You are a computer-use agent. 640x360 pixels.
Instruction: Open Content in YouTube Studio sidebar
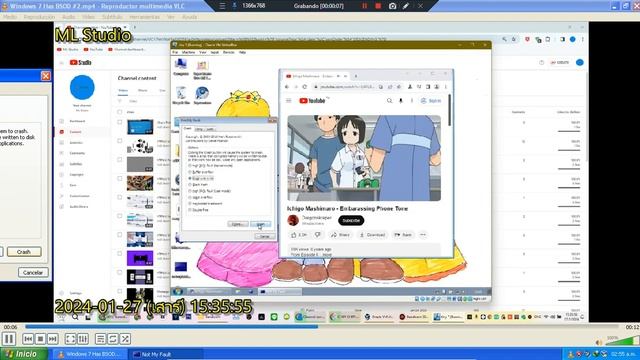tap(75, 132)
